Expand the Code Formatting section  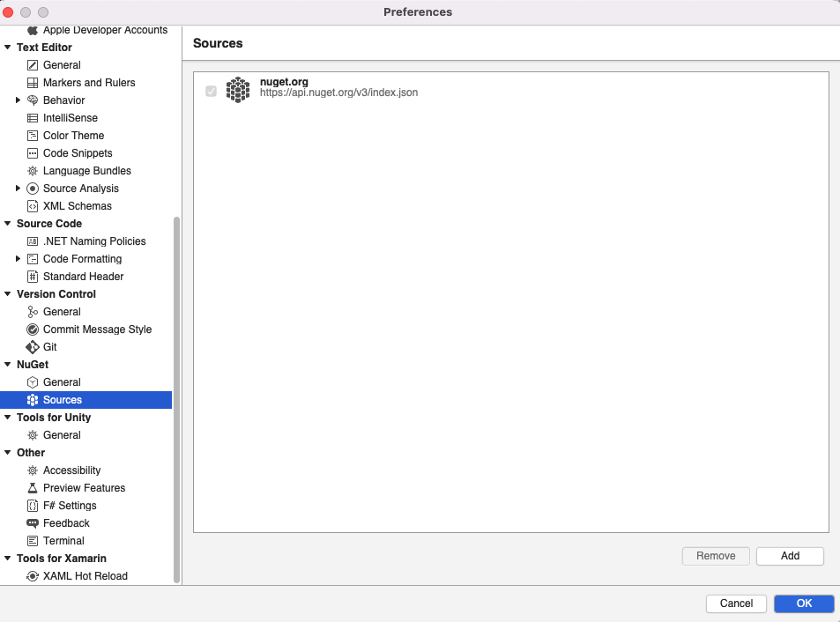(x=19, y=258)
